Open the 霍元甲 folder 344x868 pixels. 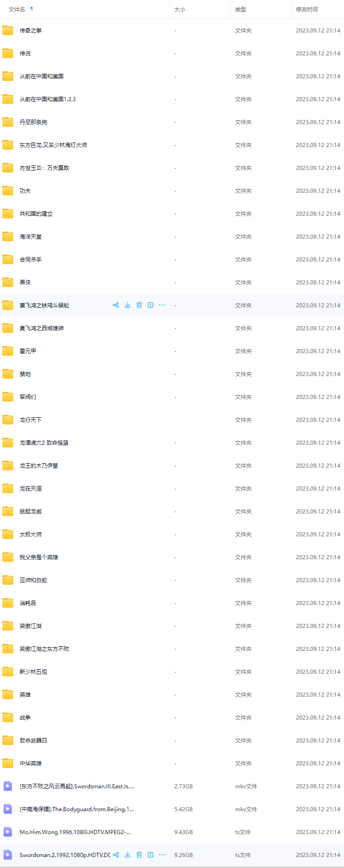pos(28,351)
